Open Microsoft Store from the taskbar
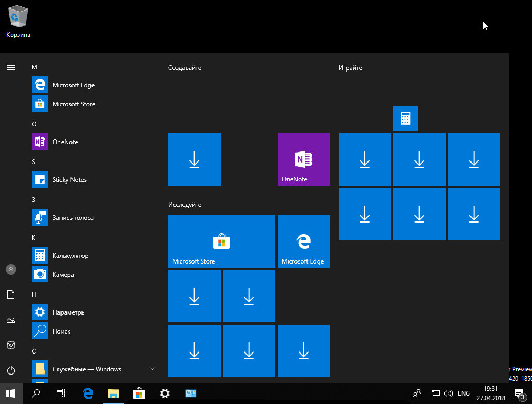Screen dimensions: 532x404 pos(139,393)
